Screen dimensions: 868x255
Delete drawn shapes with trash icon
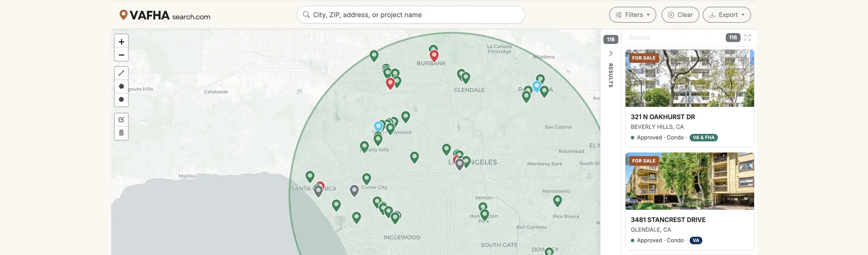click(121, 133)
